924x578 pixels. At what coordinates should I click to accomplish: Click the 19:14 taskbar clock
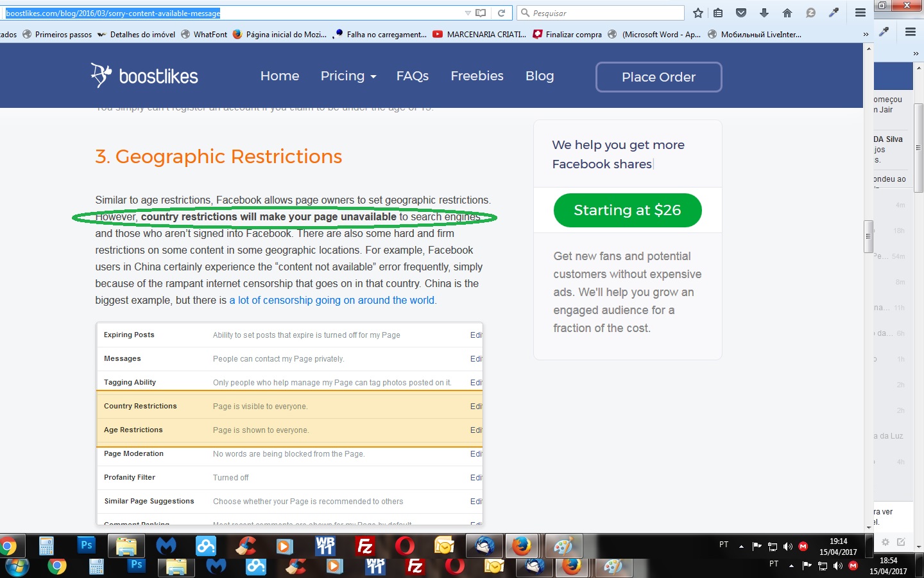[x=838, y=547]
